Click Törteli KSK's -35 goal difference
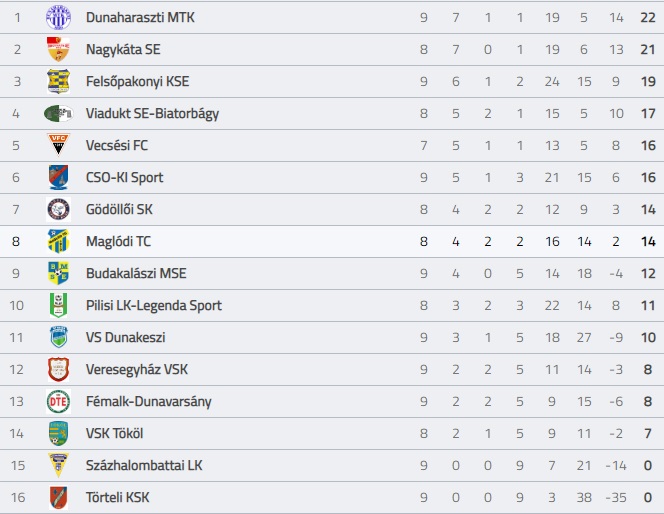Image resolution: width=664 pixels, height=514 pixels. 616,497
